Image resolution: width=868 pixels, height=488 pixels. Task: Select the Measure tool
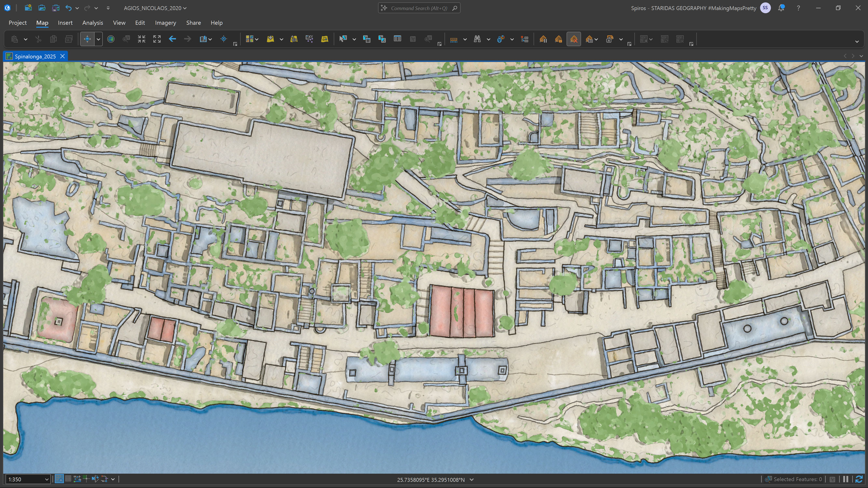pyautogui.click(x=453, y=39)
